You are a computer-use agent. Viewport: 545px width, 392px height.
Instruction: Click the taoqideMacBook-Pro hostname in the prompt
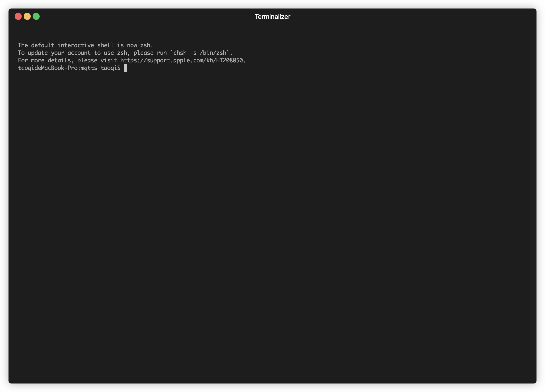point(47,68)
